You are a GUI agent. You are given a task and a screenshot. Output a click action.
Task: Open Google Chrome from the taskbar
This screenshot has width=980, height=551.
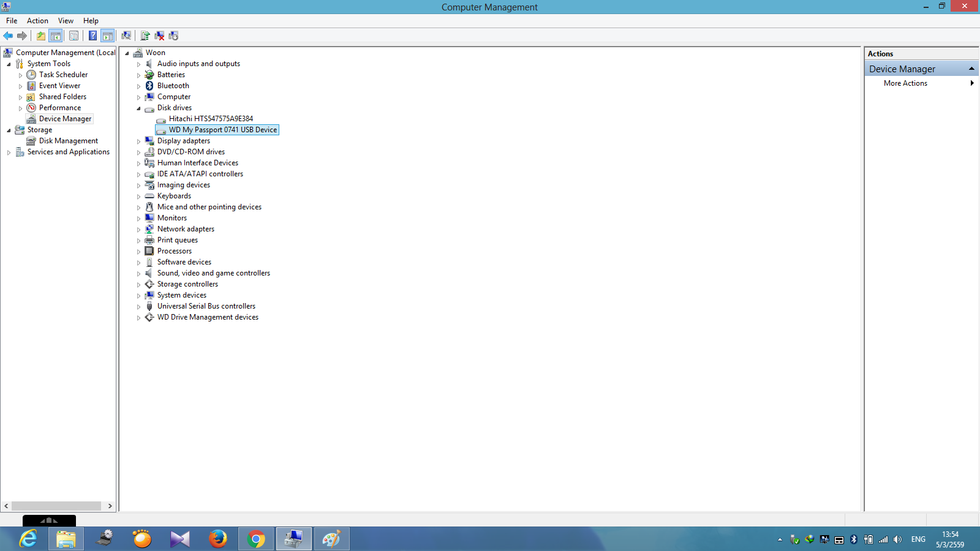256,539
